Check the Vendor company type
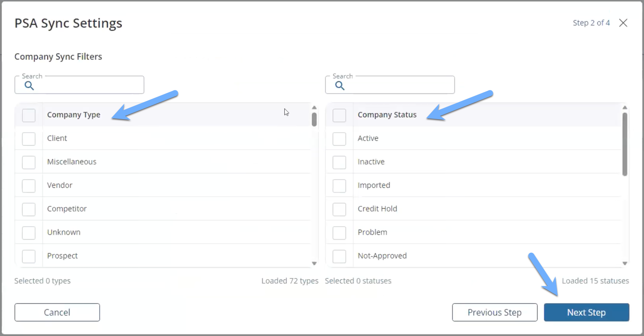The width and height of the screenshot is (644, 336). tap(29, 185)
